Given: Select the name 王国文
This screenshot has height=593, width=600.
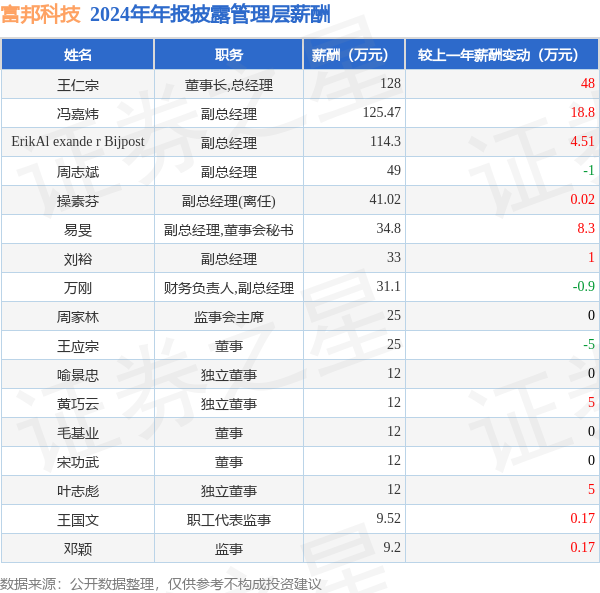Looking at the screenshot, I should coord(78,520).
